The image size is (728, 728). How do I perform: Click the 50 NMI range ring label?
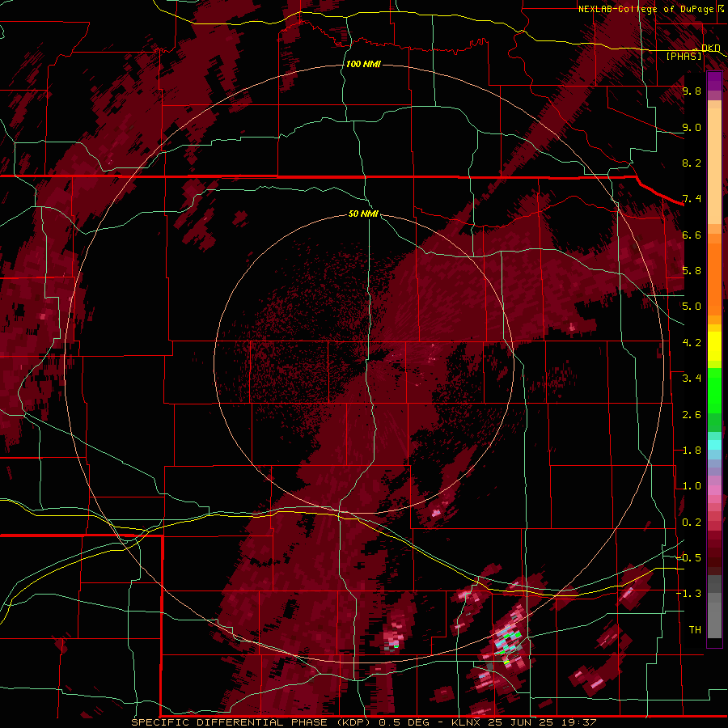363,214
